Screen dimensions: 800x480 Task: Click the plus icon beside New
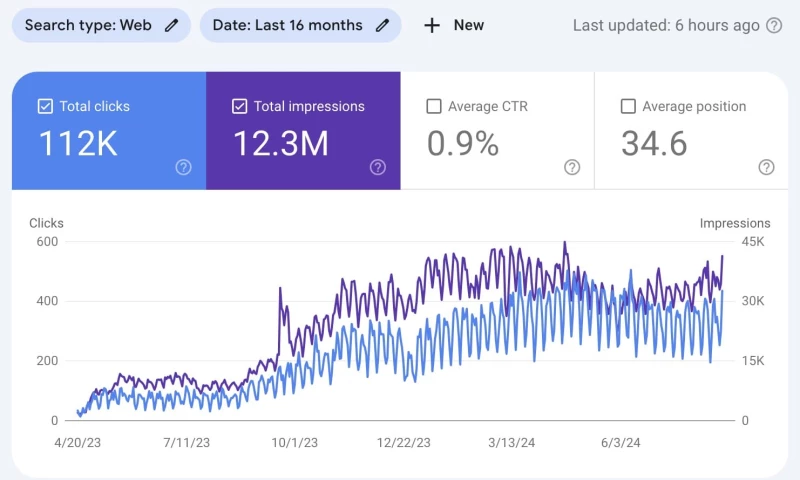432,26
